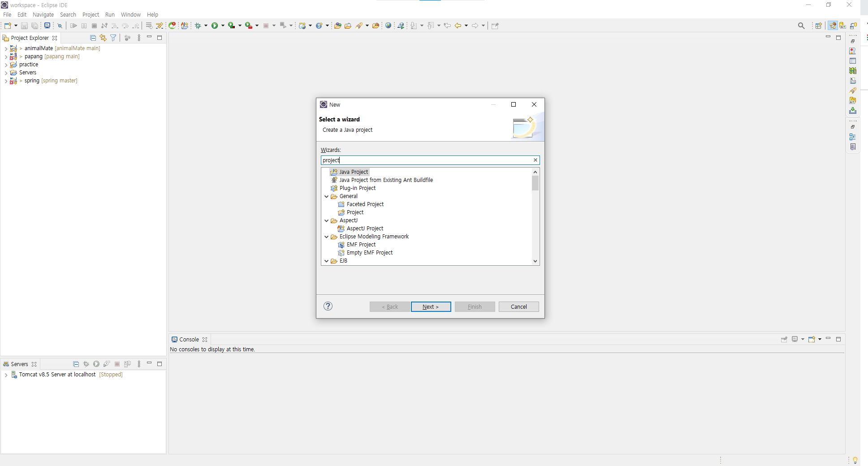This screenshot has height=466, width=868.
Task: Collapse the Eclipse Modeling Framework folder
Action: (326, 237)
